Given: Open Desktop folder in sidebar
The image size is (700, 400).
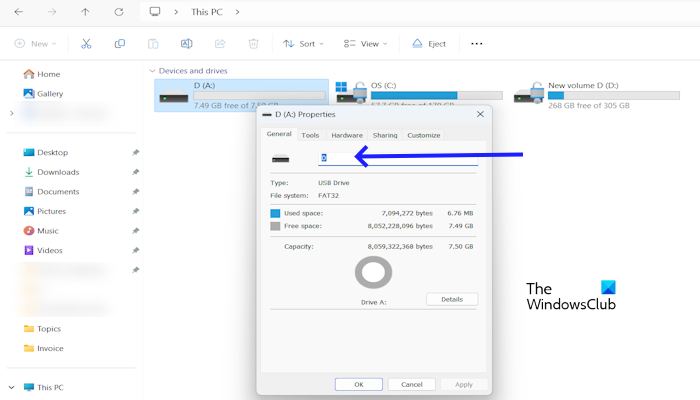Looking at the screenshot, I should click(x=46, y=153).
